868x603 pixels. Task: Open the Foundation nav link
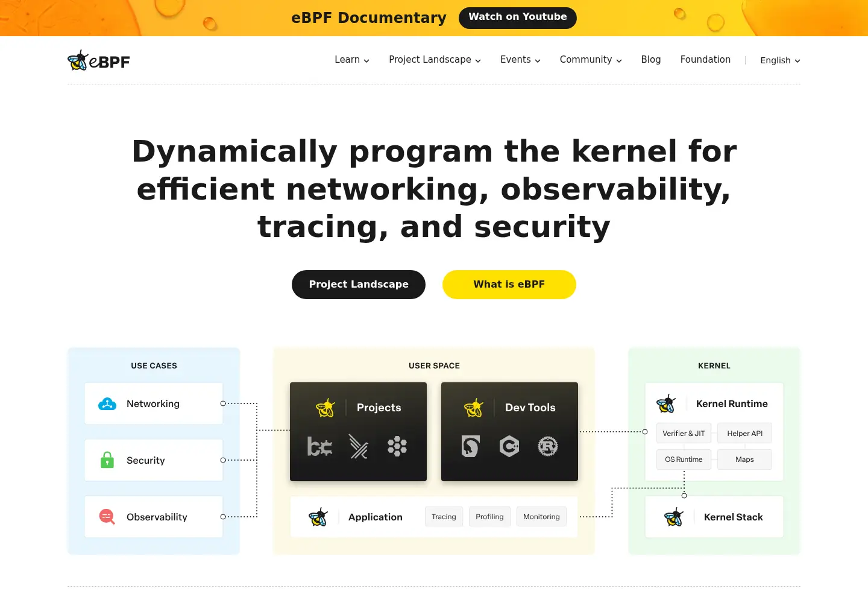(x=705, y=60)
